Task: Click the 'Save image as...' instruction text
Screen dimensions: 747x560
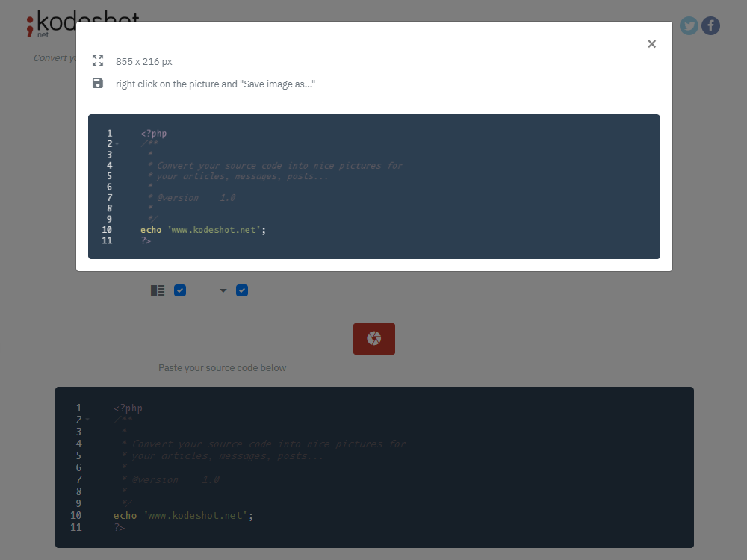Action: (215, 84)
